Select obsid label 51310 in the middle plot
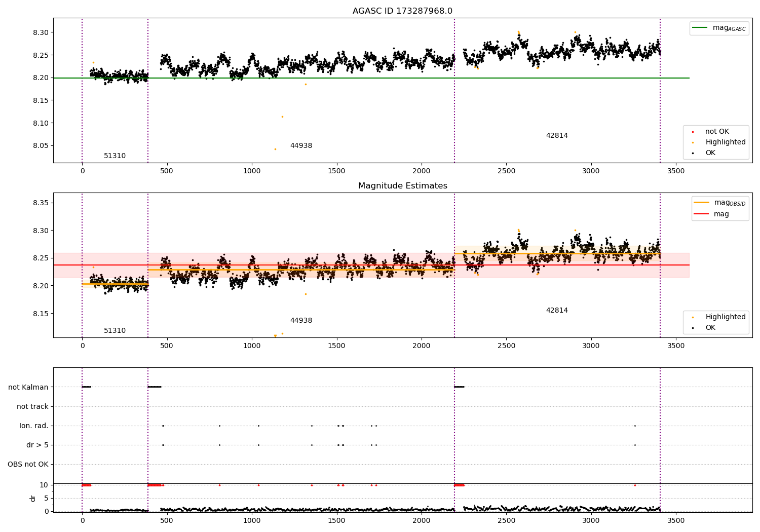Screen dimensions: 760x532 click(115, 331)
